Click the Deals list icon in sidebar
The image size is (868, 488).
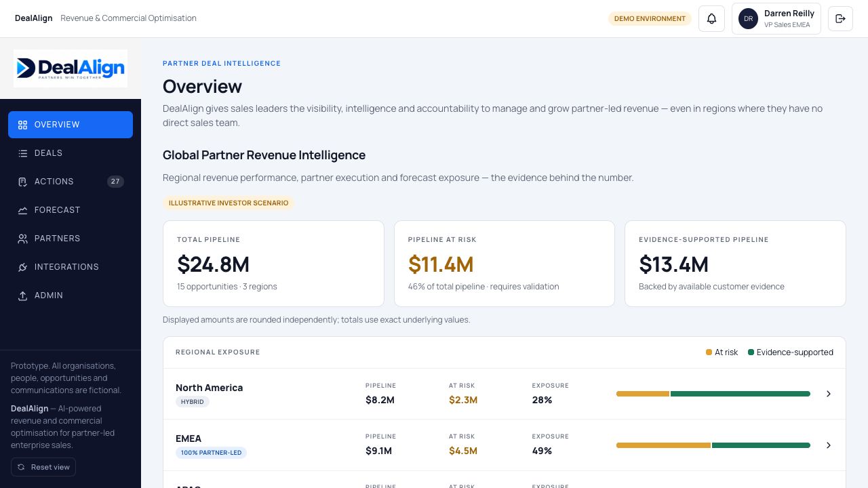[x=22, y=153]
